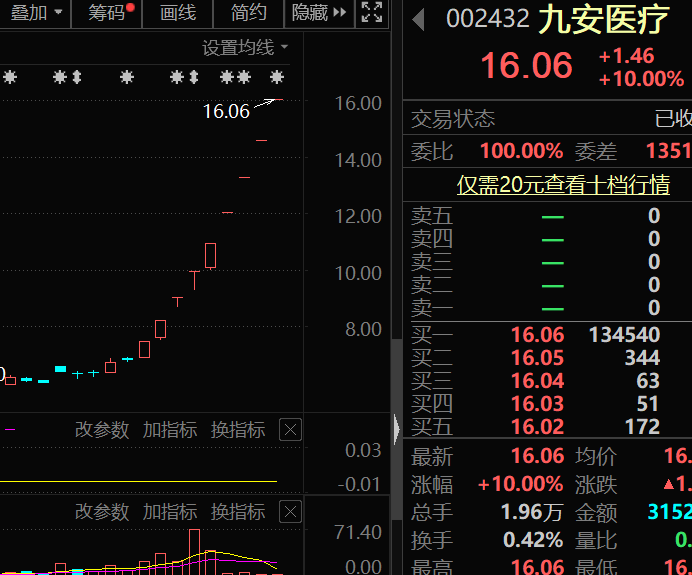Expand the 设置均线 dropdown

[x=245, y=47]
